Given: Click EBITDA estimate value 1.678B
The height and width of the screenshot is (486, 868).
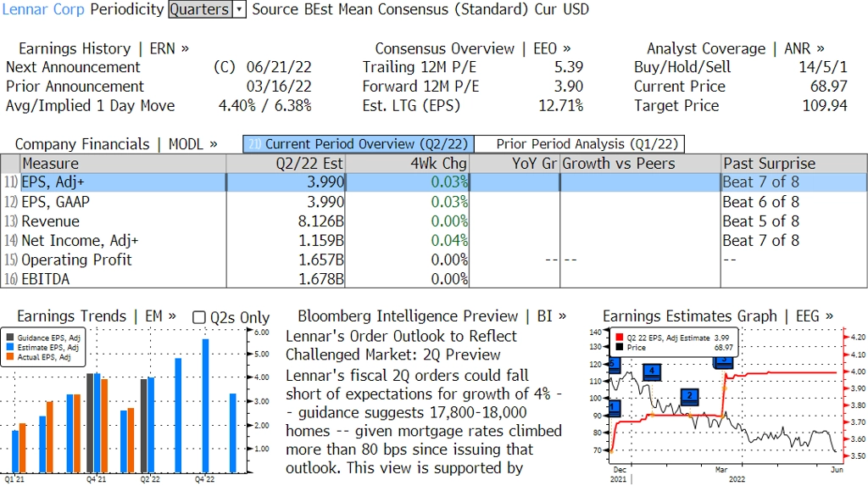Looking at the screenshot, I should (321, 279).
